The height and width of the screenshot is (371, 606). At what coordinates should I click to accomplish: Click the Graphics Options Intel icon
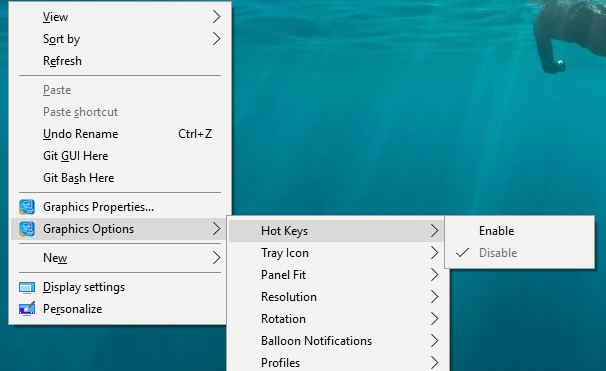point(27,229)
